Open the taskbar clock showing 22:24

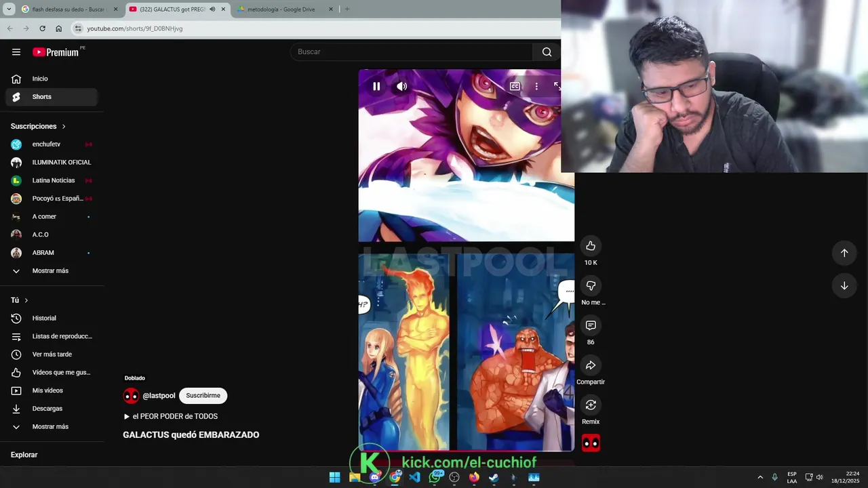(x=845, y=477)
